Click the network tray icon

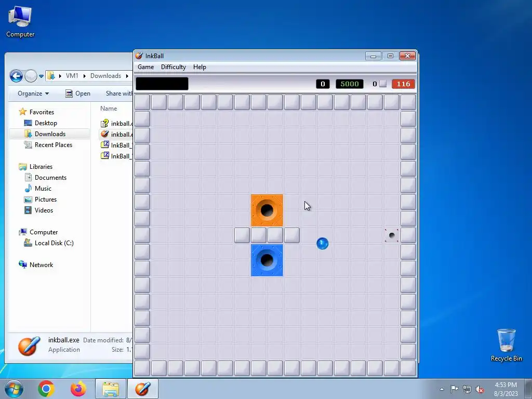pyautogui.click(x=467, y=389)
